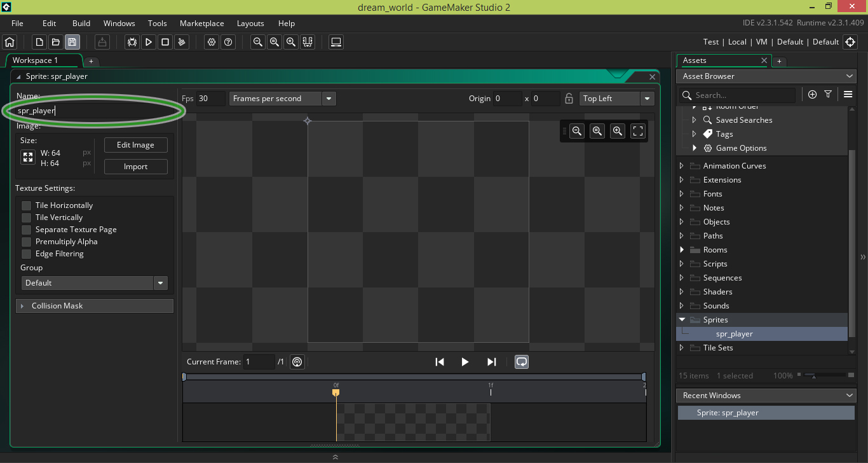
Task: Create a new project from toolbar
Action: tap(39, 42)
